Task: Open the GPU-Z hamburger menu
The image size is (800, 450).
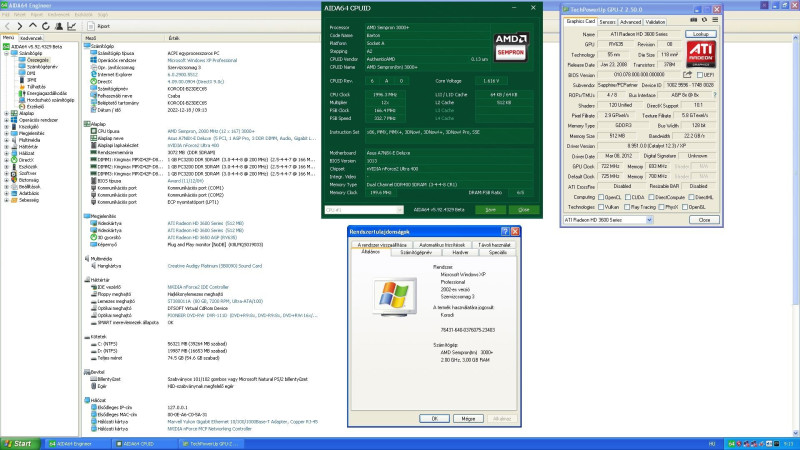Action: pos(715,20)
